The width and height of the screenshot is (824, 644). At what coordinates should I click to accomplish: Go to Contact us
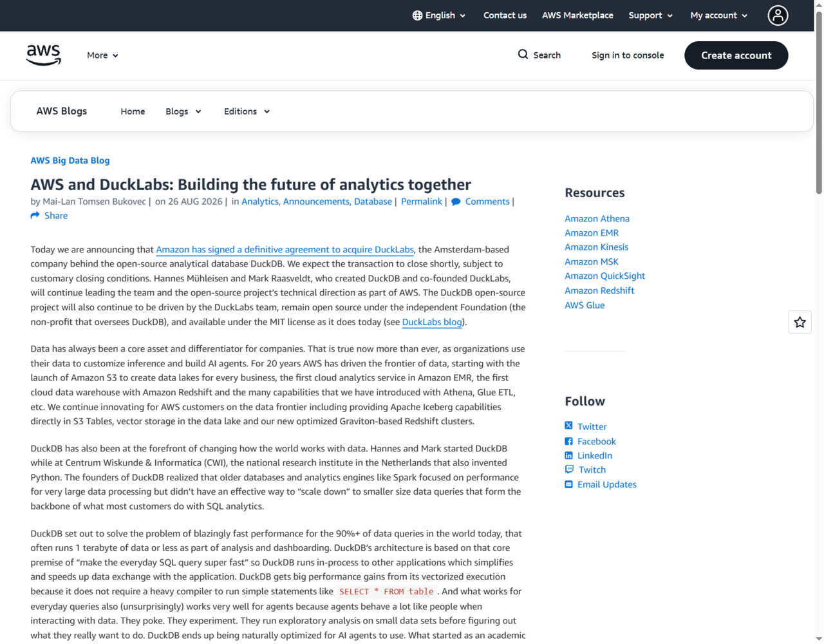click(505, 15)
